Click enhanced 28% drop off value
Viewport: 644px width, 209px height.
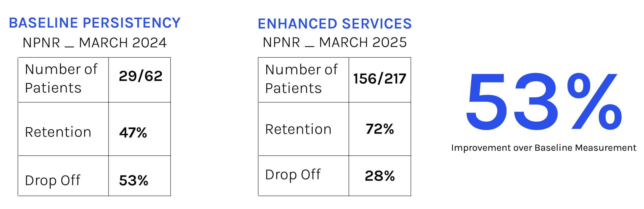point(380,176)
